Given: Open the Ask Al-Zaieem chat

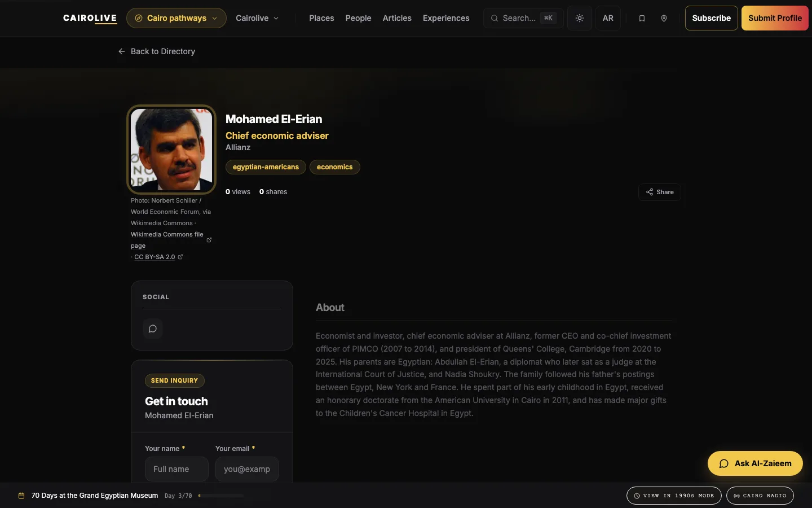Looking at the screenshot, I should 755,463.
